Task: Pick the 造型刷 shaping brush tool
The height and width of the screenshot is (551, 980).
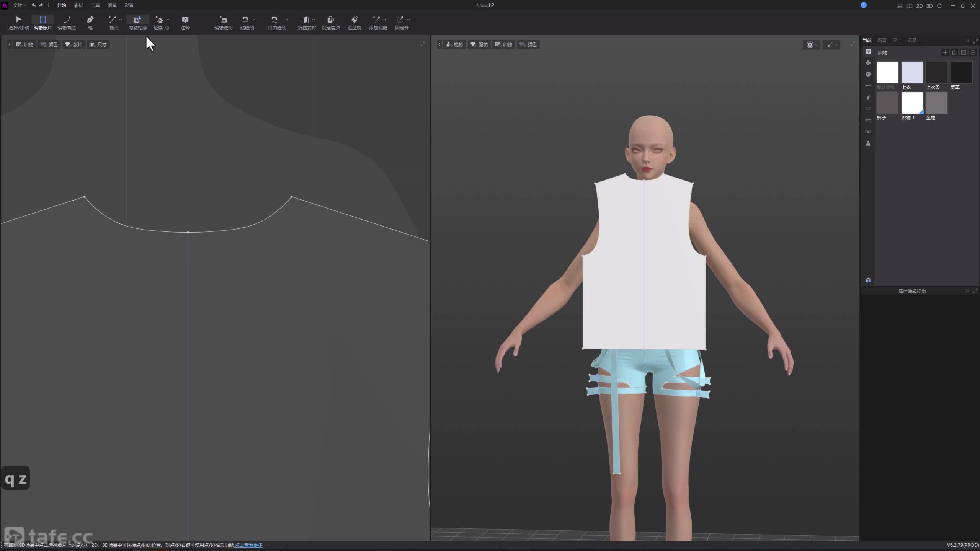Action: click(354, 23)
